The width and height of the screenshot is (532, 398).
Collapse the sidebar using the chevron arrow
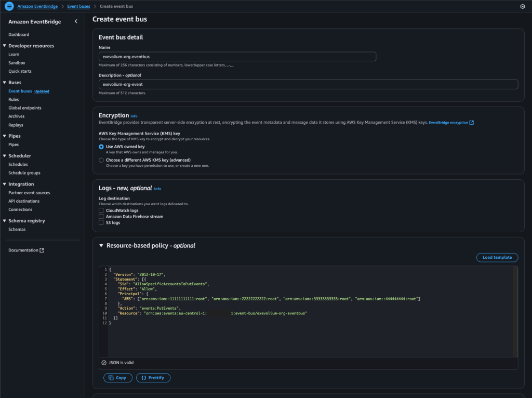pos(76,21)
